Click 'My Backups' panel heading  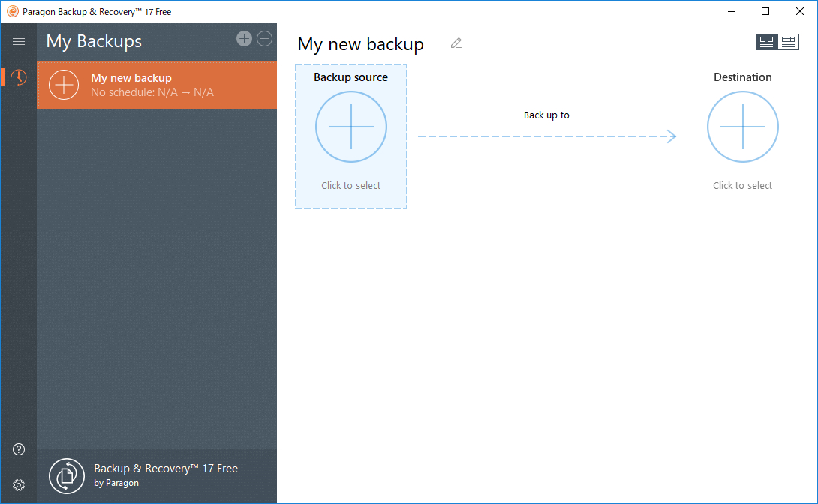click(94, 41)
